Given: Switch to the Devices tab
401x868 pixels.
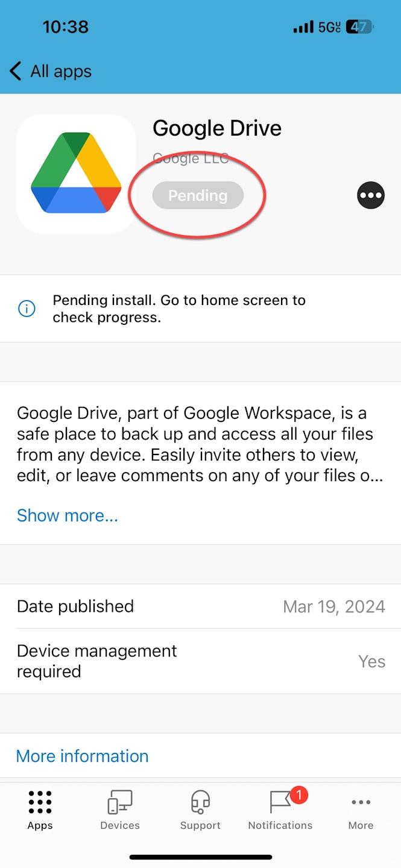Looking at the screenshot, I should [120, 810].
